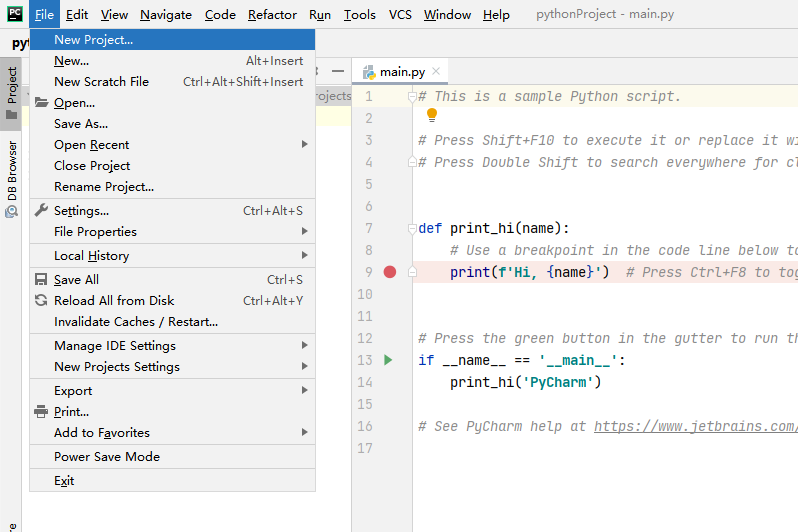Click the DB Browser sidebar icon
798x532 pixels.
point(11,212)
